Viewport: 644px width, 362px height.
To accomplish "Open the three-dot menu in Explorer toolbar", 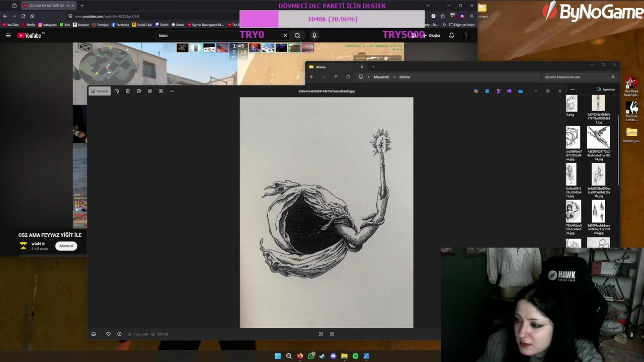I will (573, 89).
